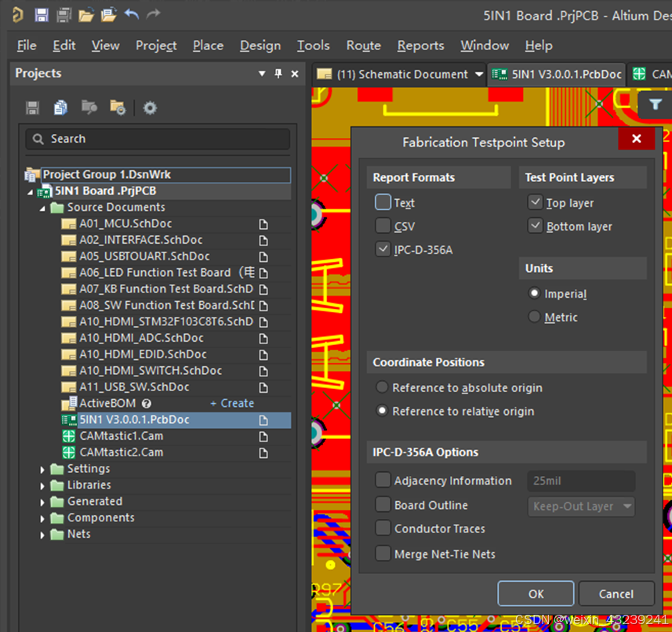This screenshot has width=672, height=632.
Task: Click OK in Fabrication Testpoint Setup
Action: 536,594
